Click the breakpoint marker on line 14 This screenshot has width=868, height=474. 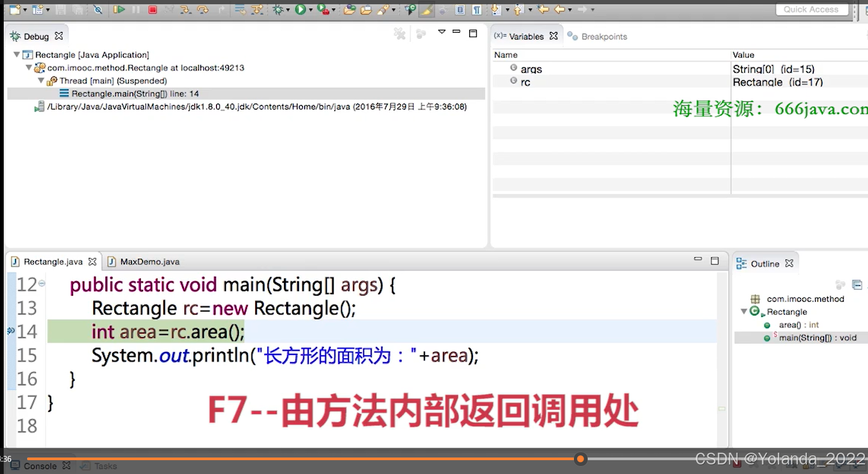tap(11, 331)
